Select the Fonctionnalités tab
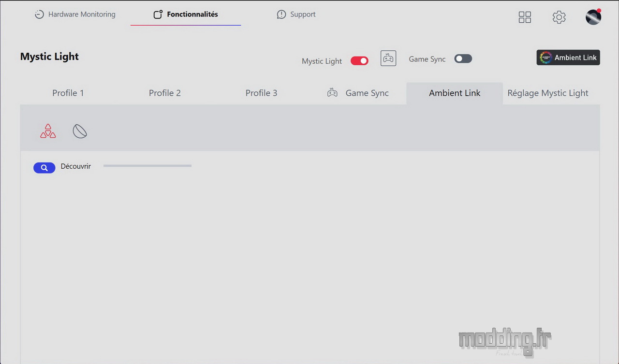Viewport: 619px width, 364px height. tap(186, 15)
